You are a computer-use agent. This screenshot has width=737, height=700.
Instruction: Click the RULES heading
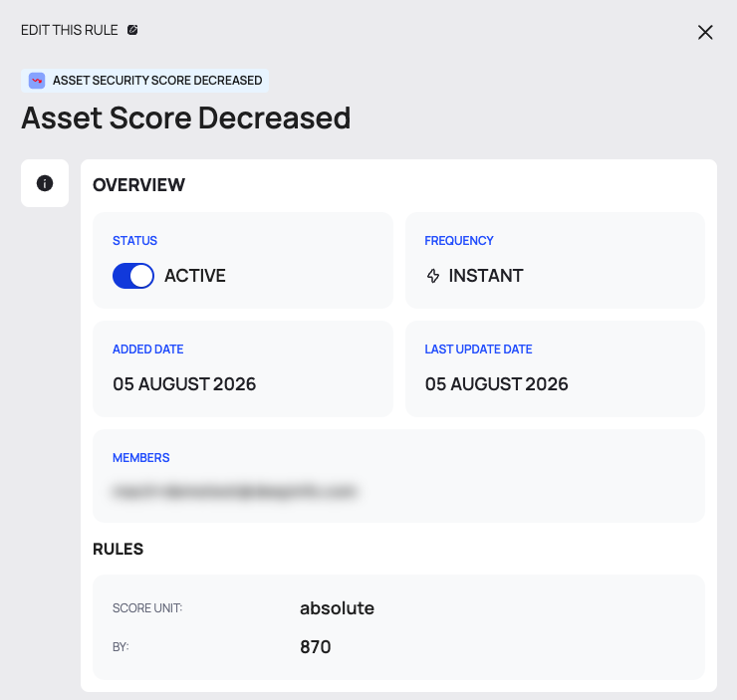pyautogui.click(x=118, y=549)
